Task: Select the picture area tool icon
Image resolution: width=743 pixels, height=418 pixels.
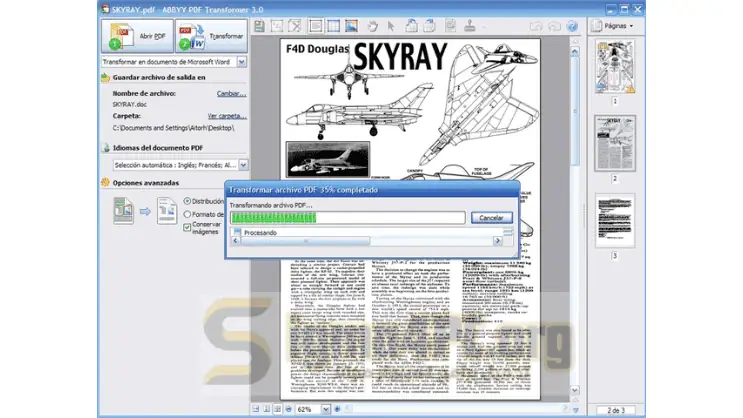Action: tap(352, 27)
